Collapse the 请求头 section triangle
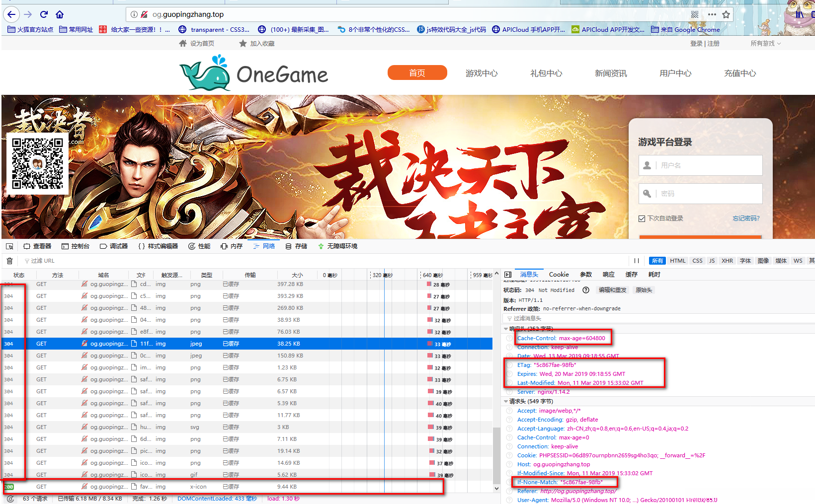Viewport: 815px width, 504px height. 506,401
